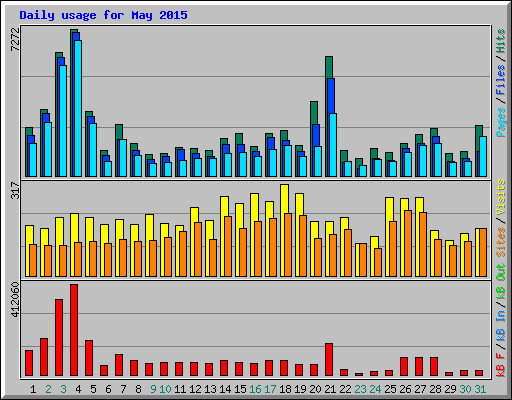Click day 31 green axis label

coord(480,389)
